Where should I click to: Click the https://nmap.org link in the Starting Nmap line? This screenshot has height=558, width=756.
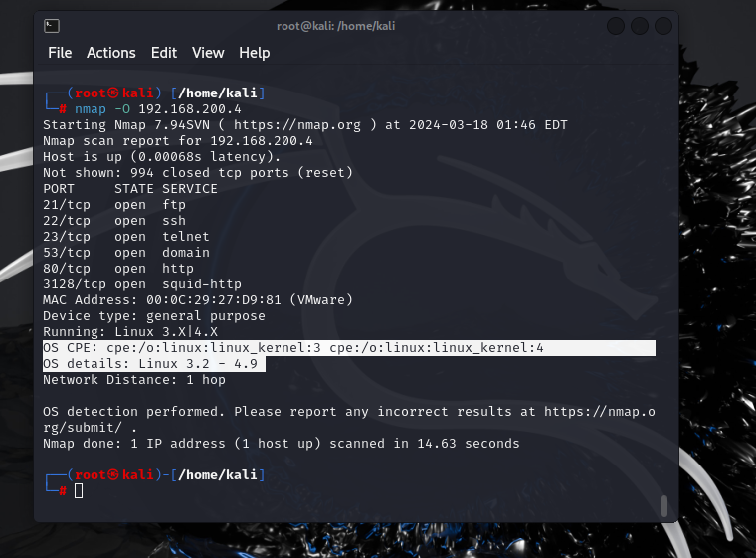(297, 125)
